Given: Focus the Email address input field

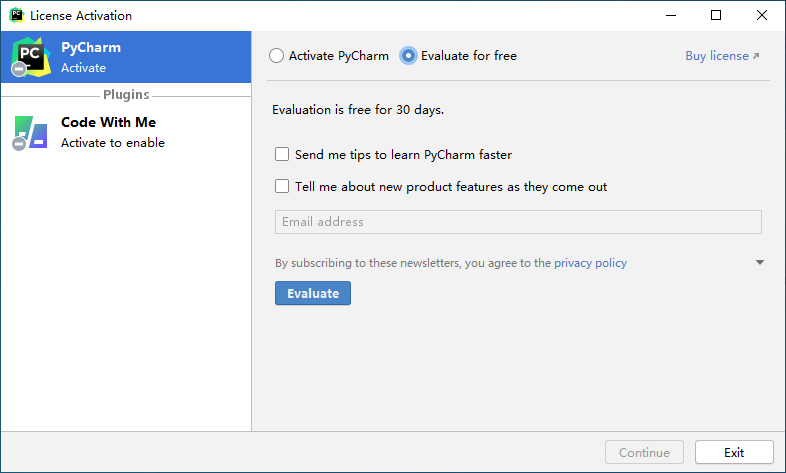Looking at the screenshot, I should coord(518,222).
